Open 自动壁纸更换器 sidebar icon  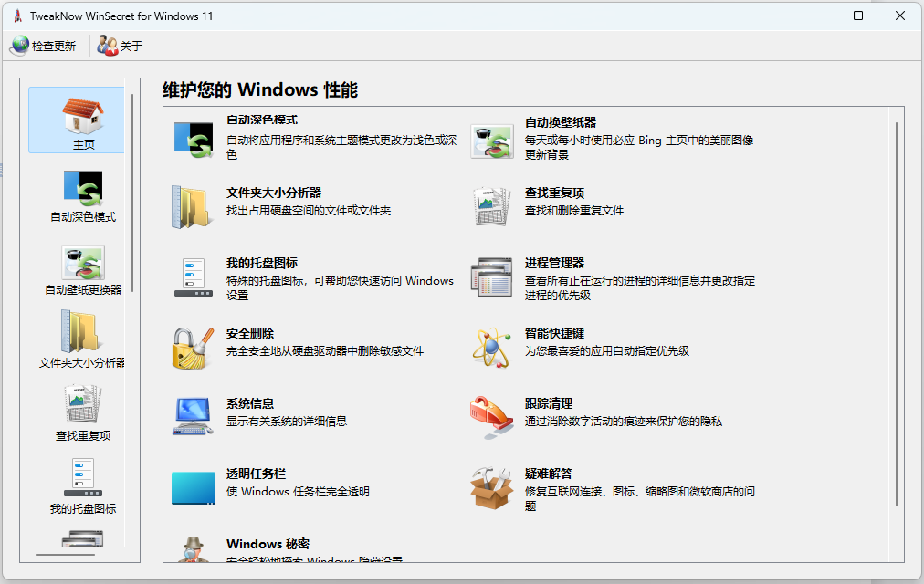pyautogui.click(x=83, y=263)
